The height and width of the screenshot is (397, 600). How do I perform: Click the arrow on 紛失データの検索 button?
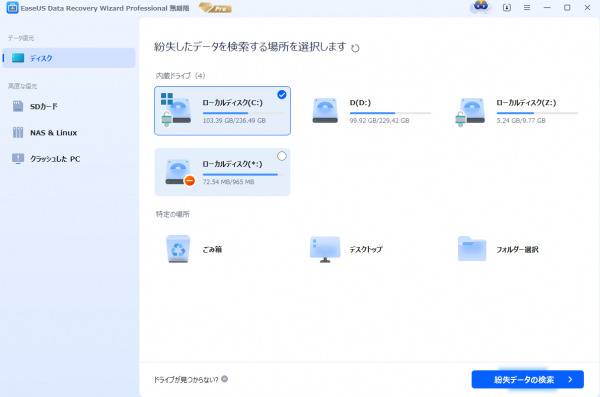pyautogui.click(x=570, y=379)
